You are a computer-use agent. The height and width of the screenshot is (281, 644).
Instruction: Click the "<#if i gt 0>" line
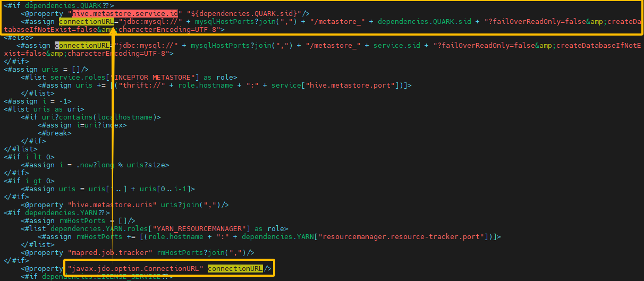tap(29, 181)
